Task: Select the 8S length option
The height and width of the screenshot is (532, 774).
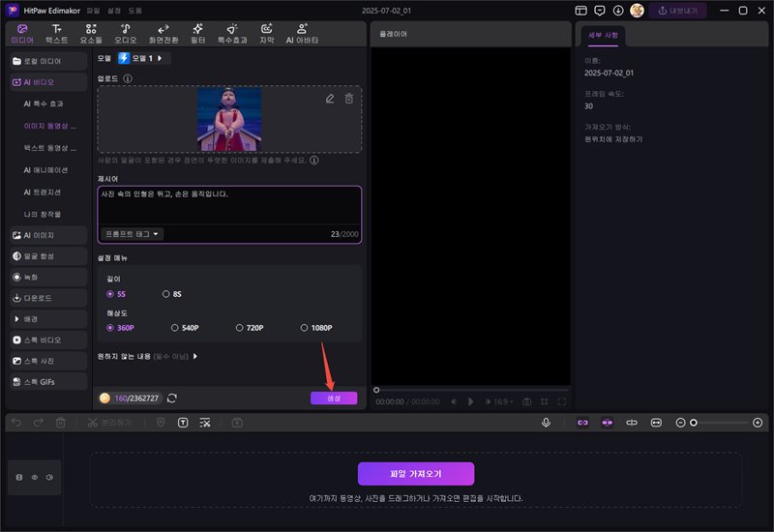Action: coord(172,294)
